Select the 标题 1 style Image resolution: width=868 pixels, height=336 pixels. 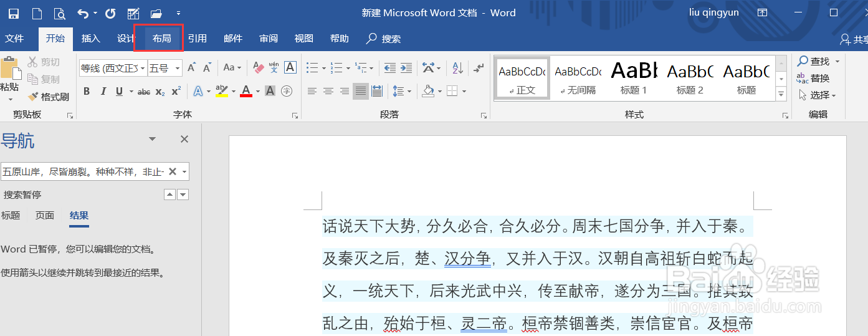pos(633,78)
